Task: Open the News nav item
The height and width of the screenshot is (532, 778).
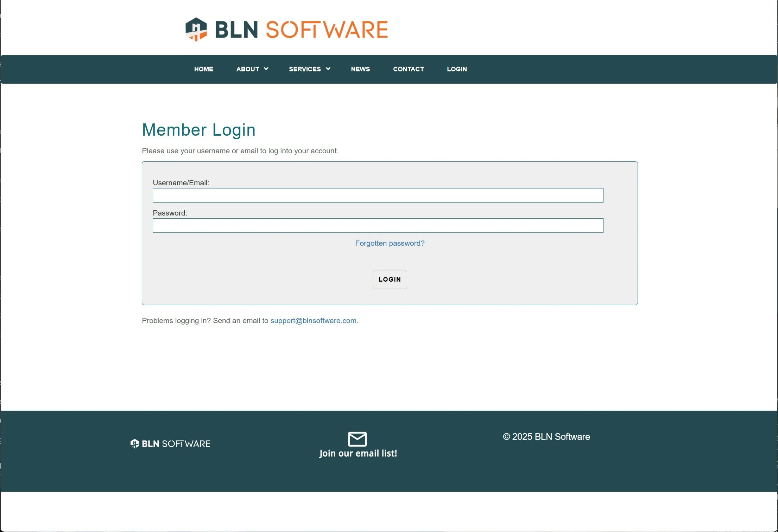Action: tap(360, 69)
